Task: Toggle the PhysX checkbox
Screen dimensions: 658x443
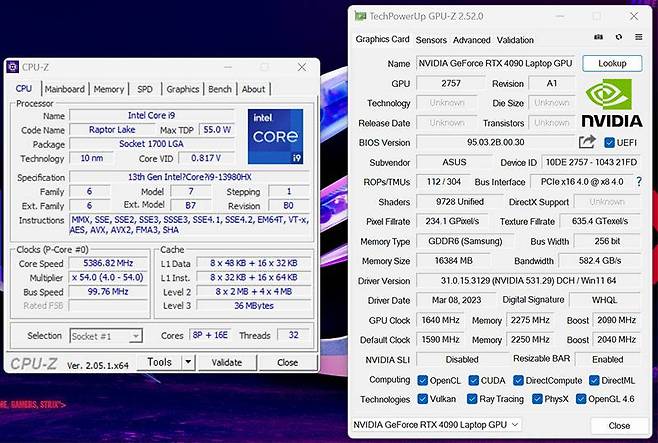Action: [x=537, y=399]
